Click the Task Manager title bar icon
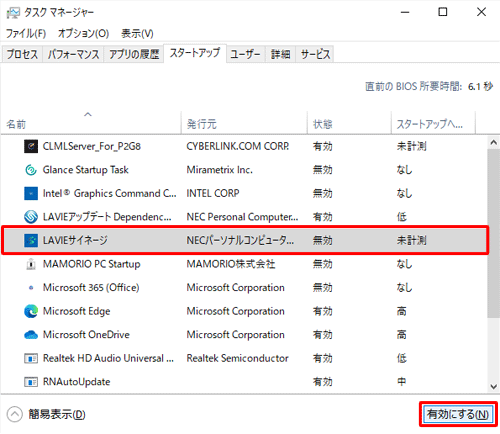Screen dimensions: 500x434 [13, 13]
